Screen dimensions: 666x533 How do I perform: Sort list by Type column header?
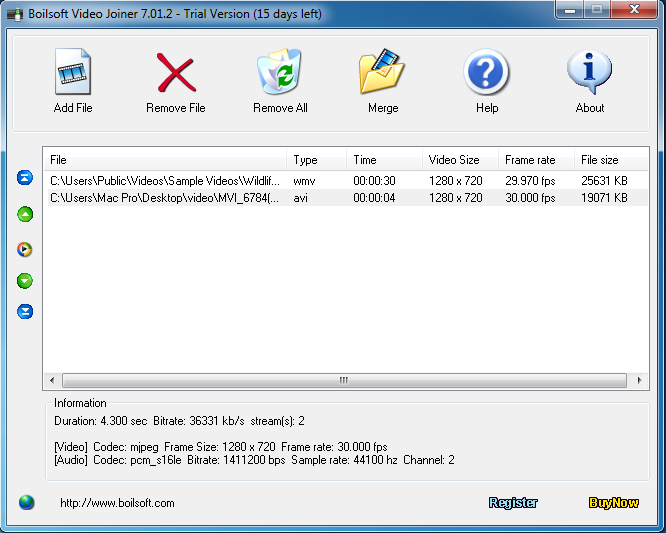point(316,160)
